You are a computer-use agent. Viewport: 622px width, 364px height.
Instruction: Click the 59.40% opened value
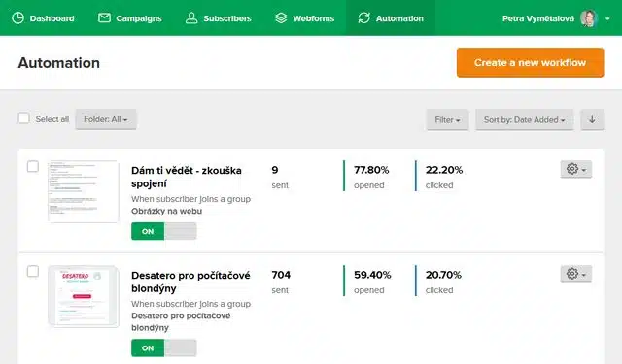[372, 275]
